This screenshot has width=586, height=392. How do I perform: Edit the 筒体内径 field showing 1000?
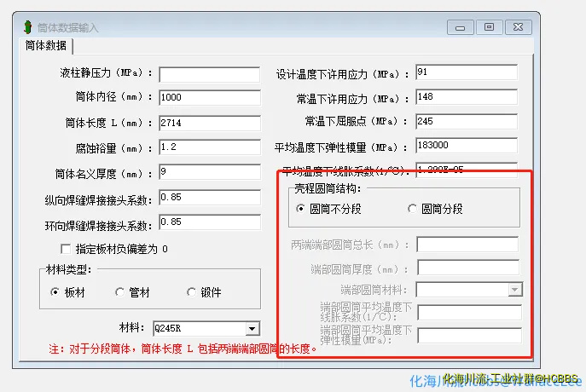point(210,98)
